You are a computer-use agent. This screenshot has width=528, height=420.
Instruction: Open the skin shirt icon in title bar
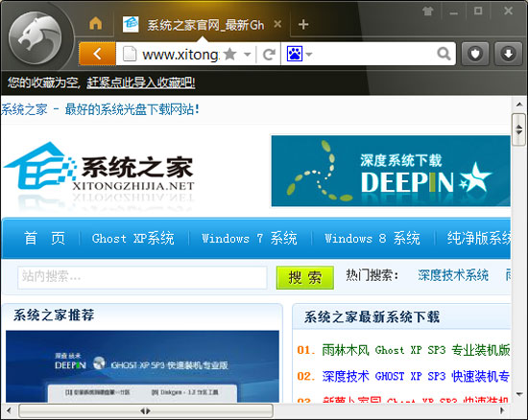(427, 12)
